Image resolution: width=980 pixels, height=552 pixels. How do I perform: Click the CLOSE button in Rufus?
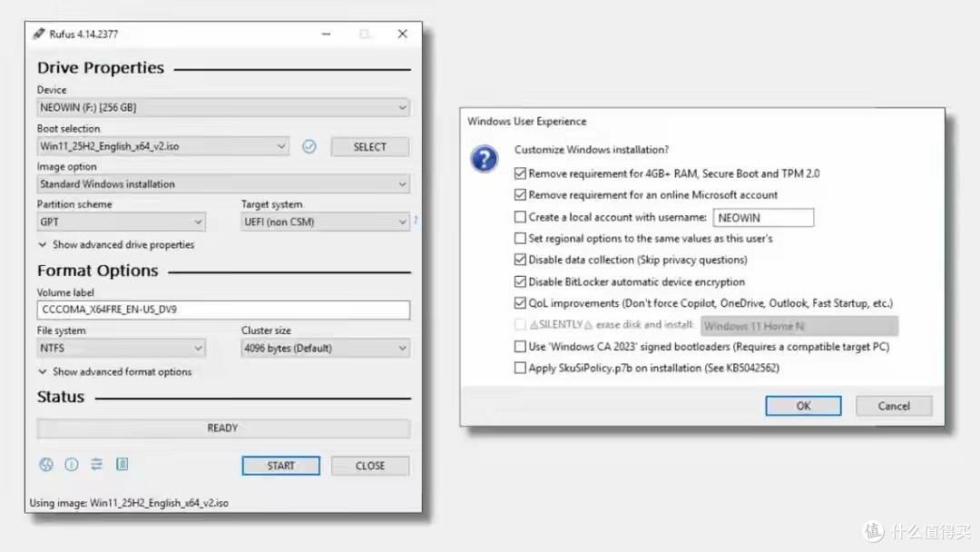370,466
